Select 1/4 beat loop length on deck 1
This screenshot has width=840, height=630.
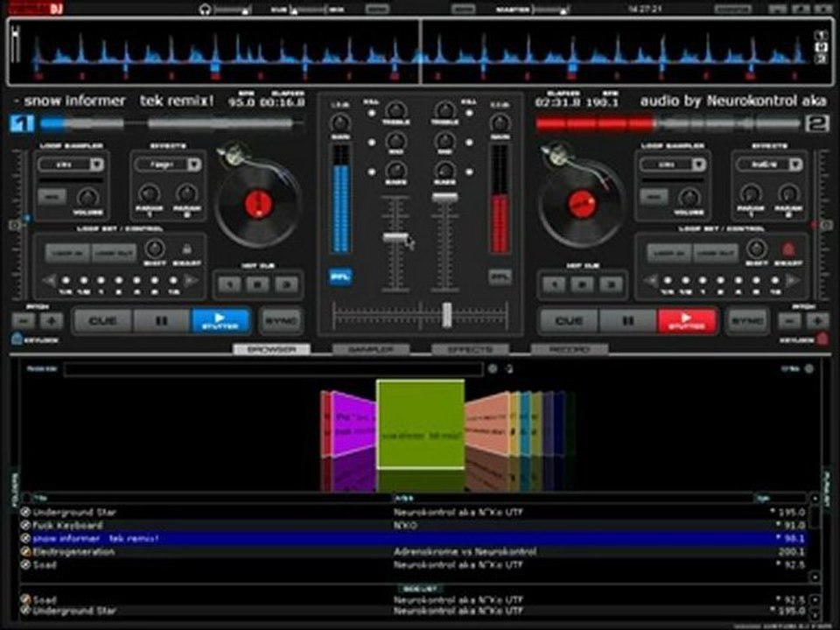[66, 280]
